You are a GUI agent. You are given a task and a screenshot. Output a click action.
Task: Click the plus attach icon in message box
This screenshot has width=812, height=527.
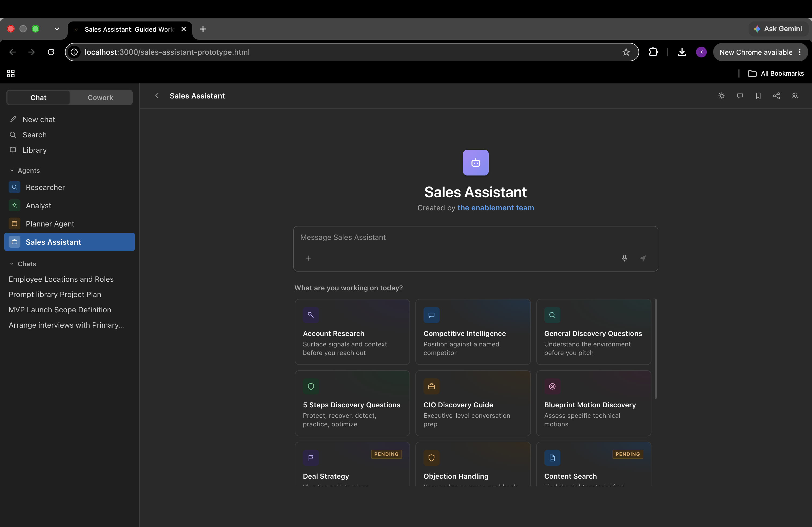[x=309, y=258]
